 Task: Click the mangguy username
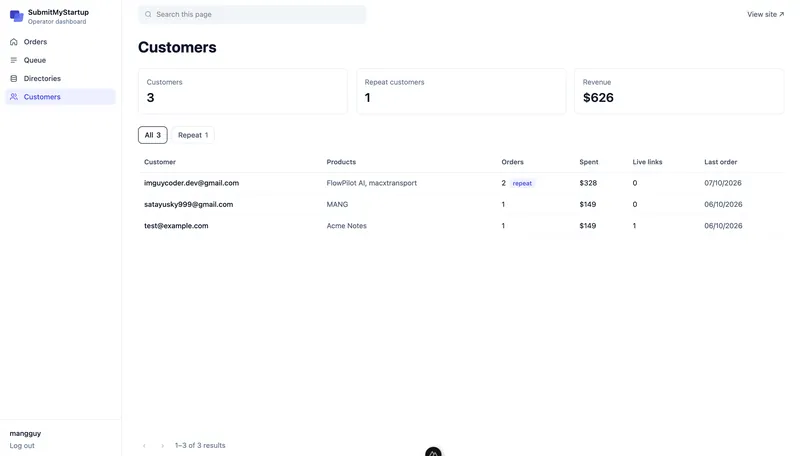pyautogui.click(x=25, y=434)
